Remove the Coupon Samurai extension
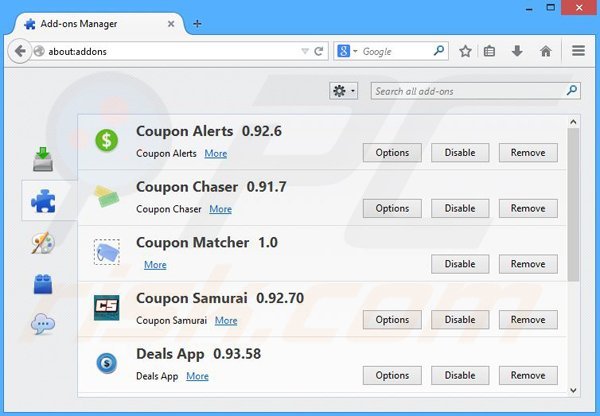This screenshot has height=416, width=600. click(x=528, y=320)
